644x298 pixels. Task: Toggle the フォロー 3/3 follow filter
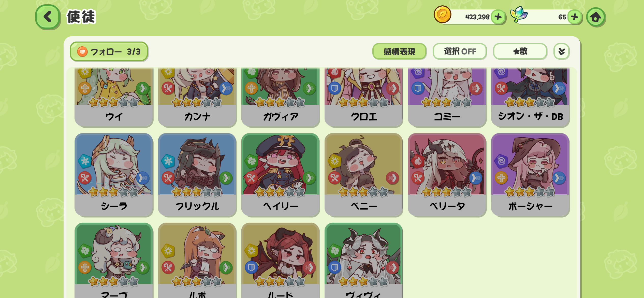coord(109,52)
